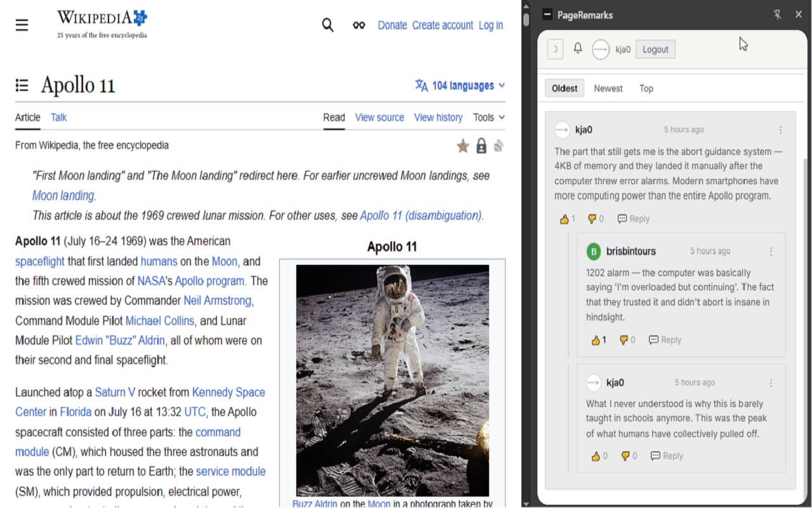
Task: Select the Read tab
Action: pos(334,117)
